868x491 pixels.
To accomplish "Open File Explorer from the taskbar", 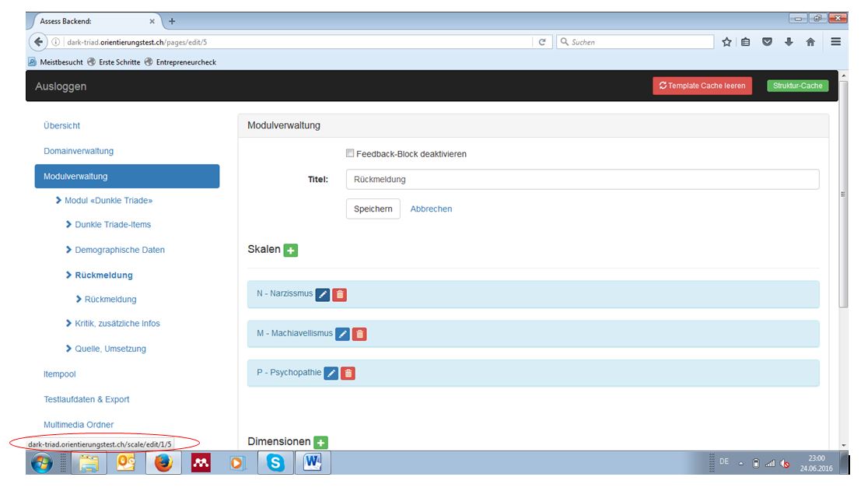I will tap(89, 463).
